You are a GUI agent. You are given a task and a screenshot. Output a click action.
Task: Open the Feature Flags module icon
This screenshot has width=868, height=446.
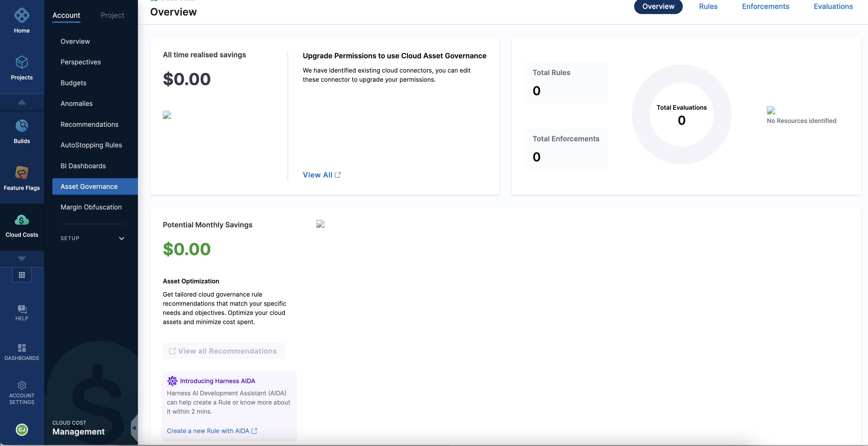click(x=22, y=173)
